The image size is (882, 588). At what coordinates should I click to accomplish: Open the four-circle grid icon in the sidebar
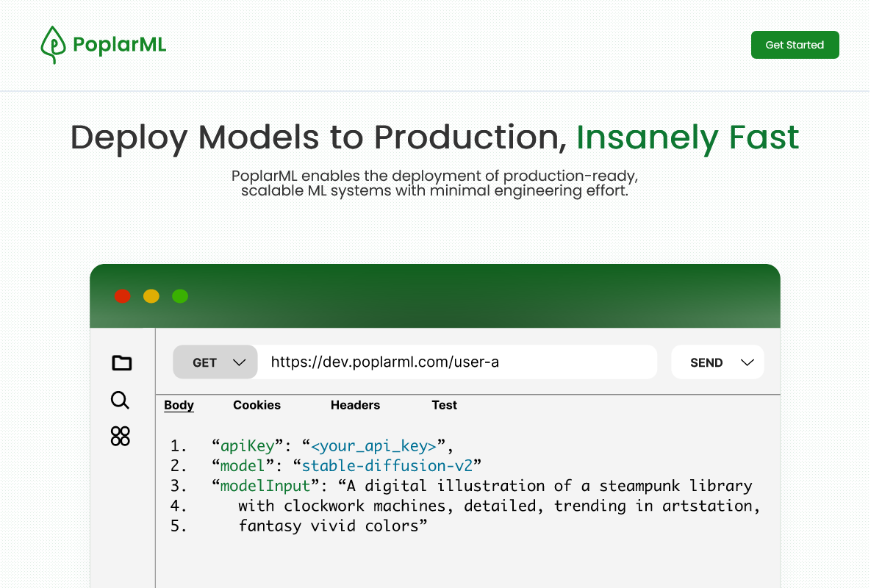(120, 436)
